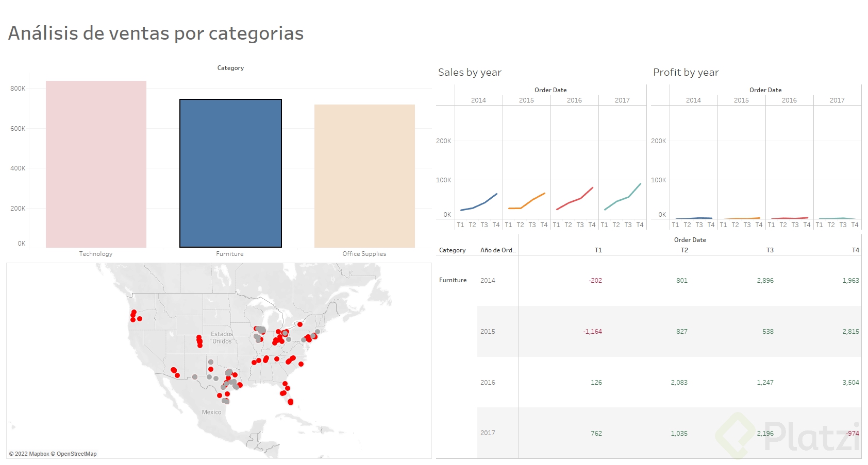Select the 3,504 profit value cell
The width and height of the screenshot is (868, 465).
click(850, 383)
